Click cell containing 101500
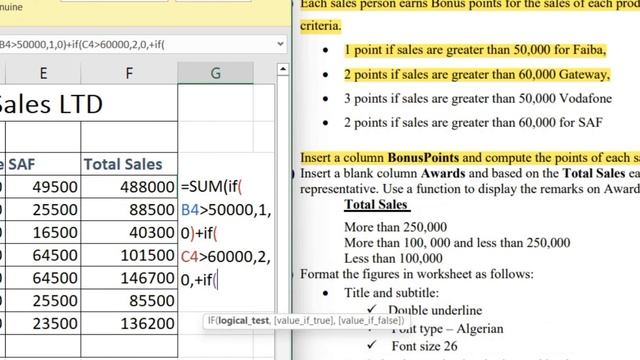The width and height of the screenshot is (640, 360). pos(129,256)
